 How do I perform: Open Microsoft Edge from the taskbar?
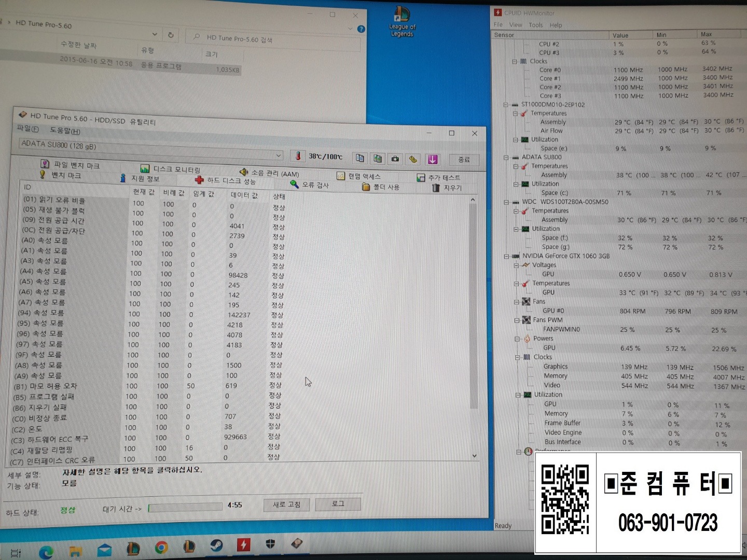point(46,552)
